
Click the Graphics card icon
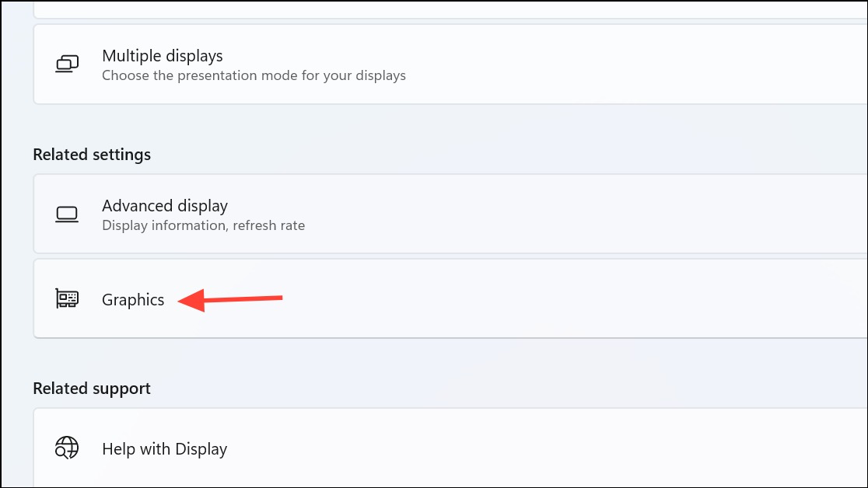click(x=67, y=298)
